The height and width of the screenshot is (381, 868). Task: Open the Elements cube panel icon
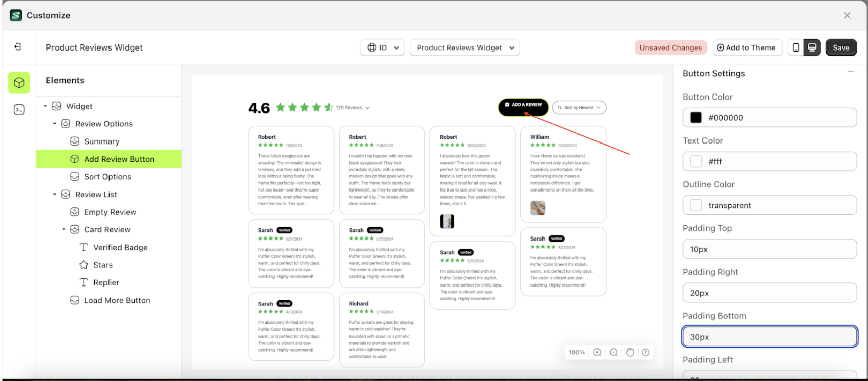(x=19, y=82)
